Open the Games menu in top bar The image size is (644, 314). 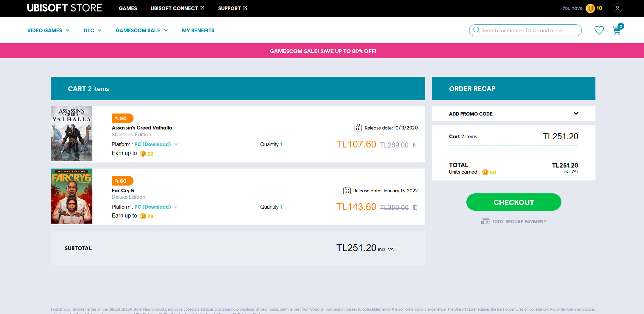click(128, 8)
